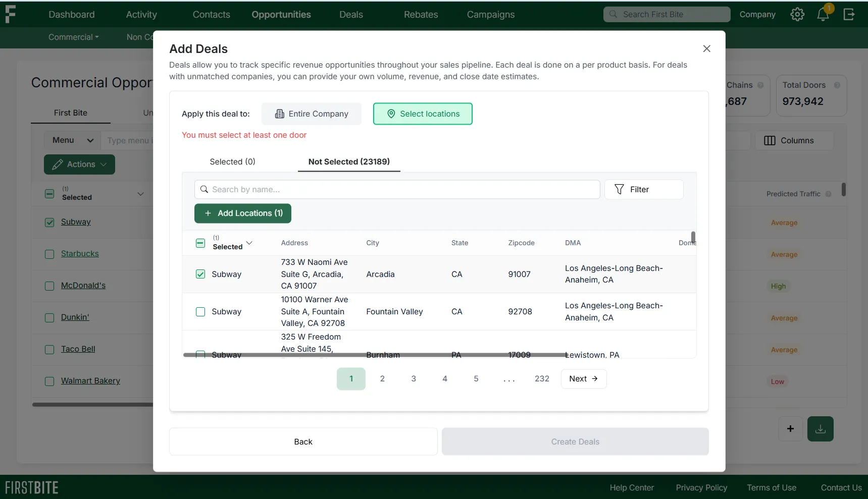Image resolution: width=868 pixels, height=499 pixels.
Task: Uncheck Subway in the opportunities list
Action: click(x=49, y=223)
